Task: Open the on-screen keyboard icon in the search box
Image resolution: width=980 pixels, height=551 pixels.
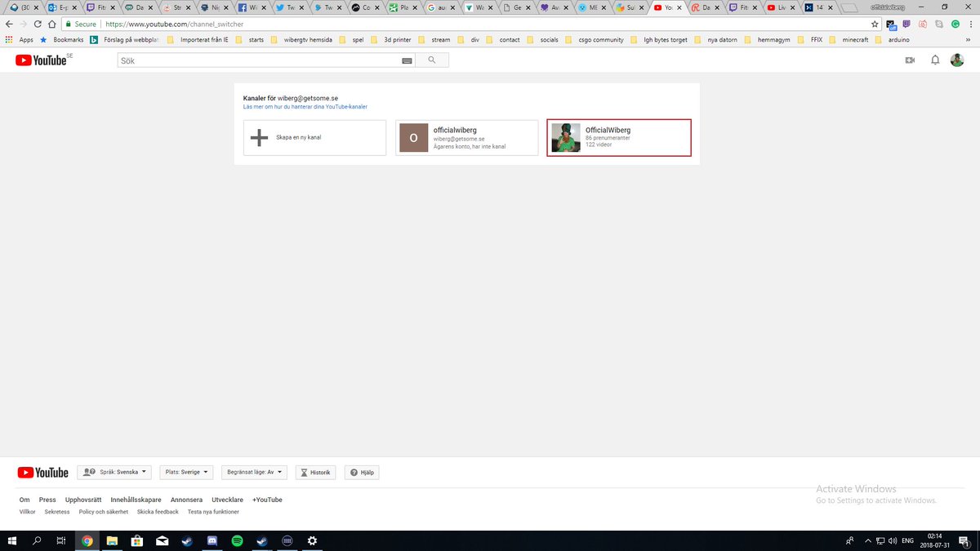Action: click(407, 60)
